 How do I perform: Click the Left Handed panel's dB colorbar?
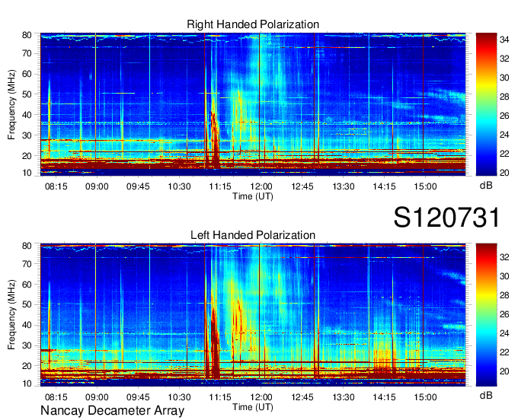[486, 315]
